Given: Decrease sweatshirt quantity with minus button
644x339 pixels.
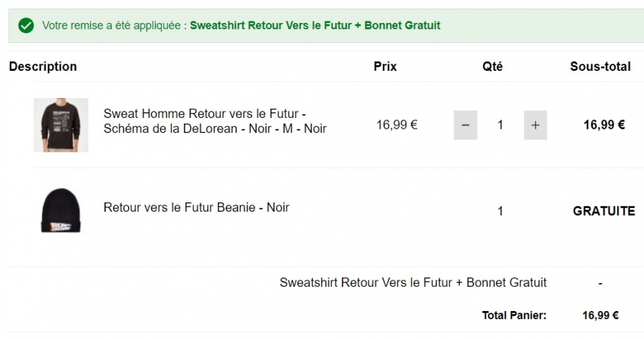Looking at the screenshot, I should point(465,124).
